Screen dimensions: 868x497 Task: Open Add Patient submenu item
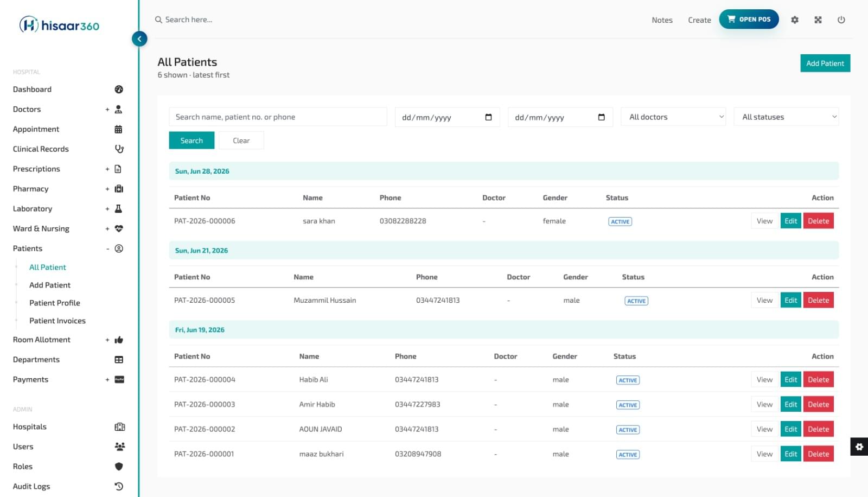click(50, 285)
